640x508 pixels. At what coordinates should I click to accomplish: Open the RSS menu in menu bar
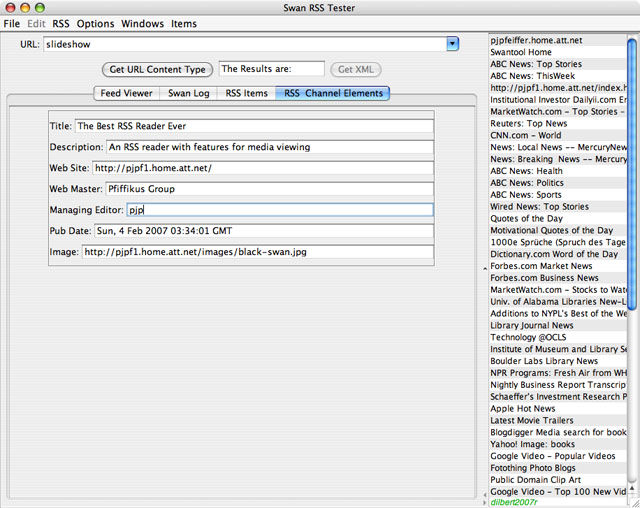(61, 23)
